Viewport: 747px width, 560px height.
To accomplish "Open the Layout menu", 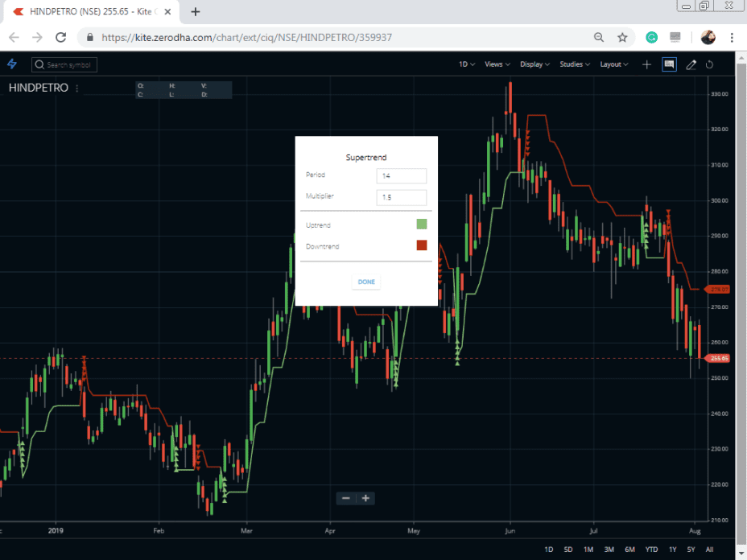I will [614, 64].
